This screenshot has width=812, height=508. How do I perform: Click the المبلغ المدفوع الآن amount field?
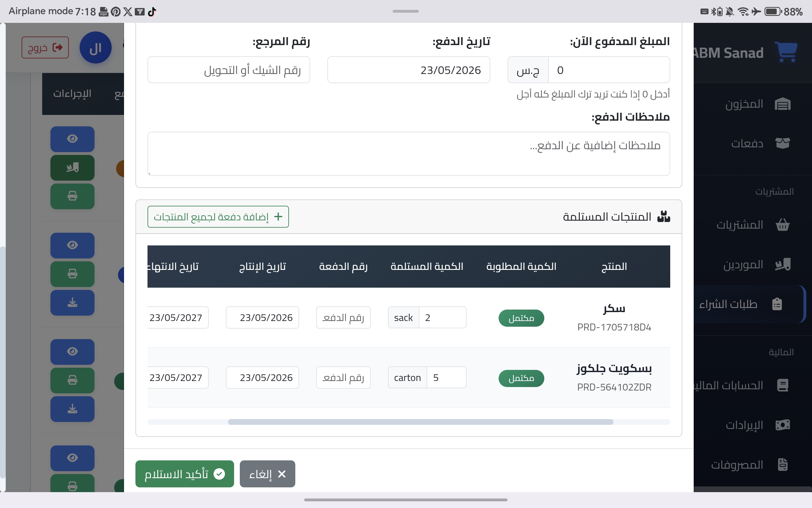click(609, 70)
